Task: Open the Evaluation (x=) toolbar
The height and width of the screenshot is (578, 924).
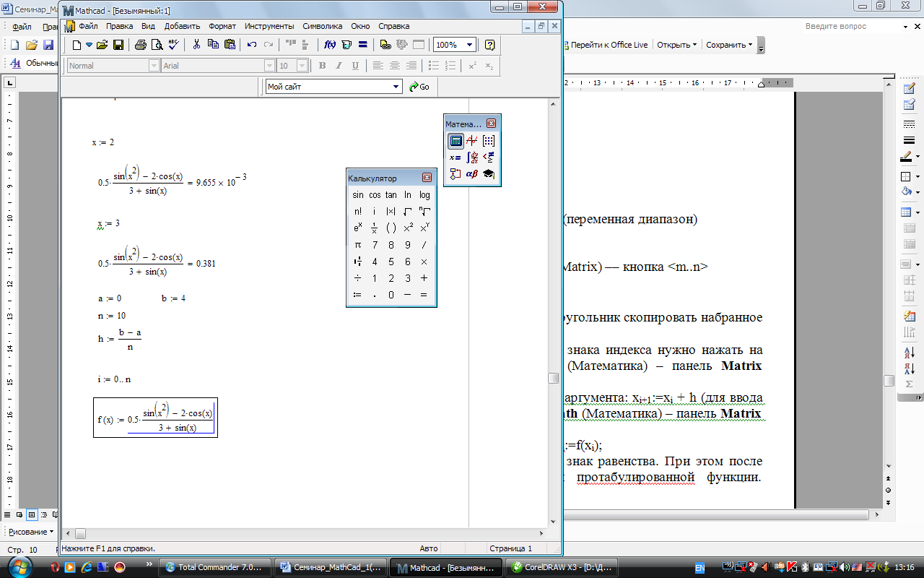Action: (x=456, y=158)
